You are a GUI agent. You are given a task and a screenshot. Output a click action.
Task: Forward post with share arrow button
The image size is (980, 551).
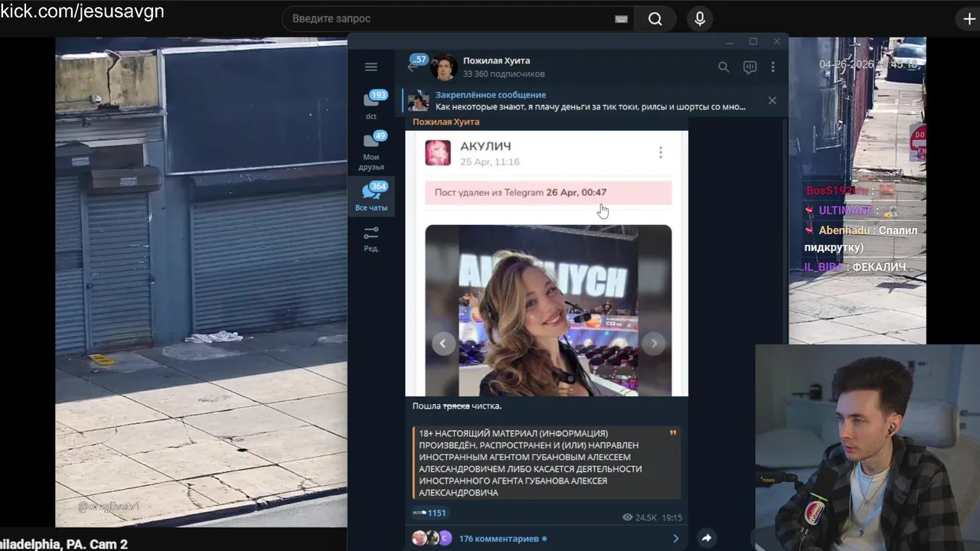tap(706, 538)
